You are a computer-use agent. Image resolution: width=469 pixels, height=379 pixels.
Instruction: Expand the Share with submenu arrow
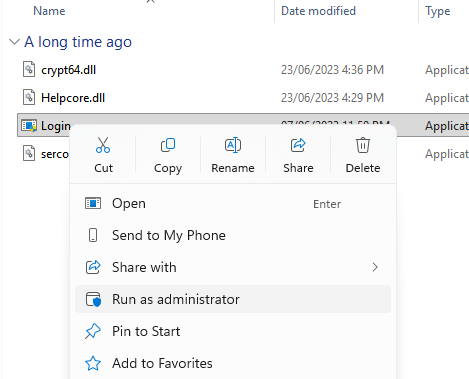click(x=375, y=267)
